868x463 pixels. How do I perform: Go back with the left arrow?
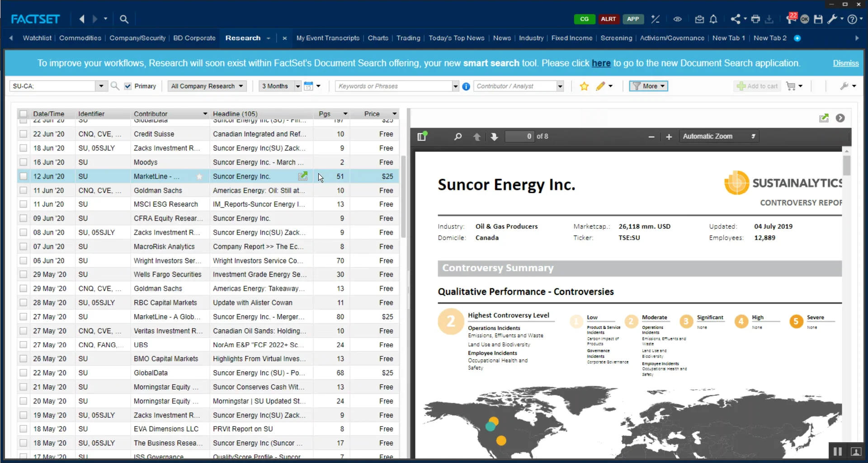[x=82, y=19]
